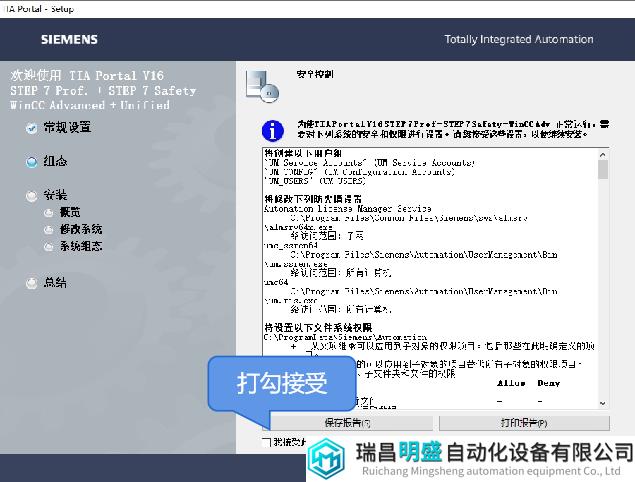Click the 安全控制 heading
635x482 pixels.
click(315, 74)
